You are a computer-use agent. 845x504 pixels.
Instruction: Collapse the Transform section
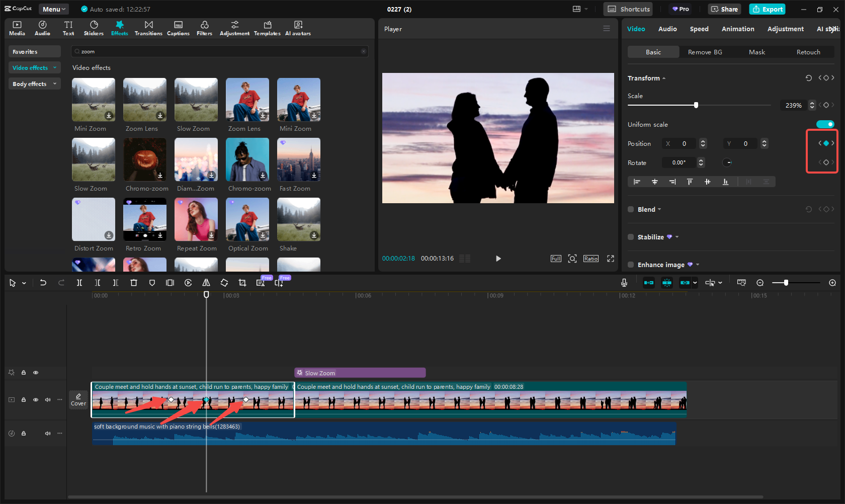pos(663,78)
